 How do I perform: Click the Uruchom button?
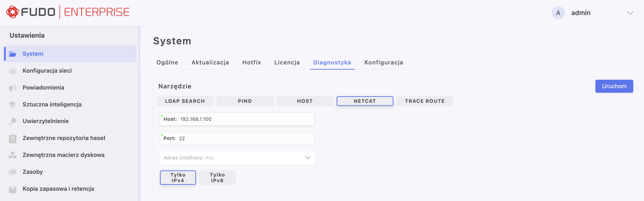(614, 86)
